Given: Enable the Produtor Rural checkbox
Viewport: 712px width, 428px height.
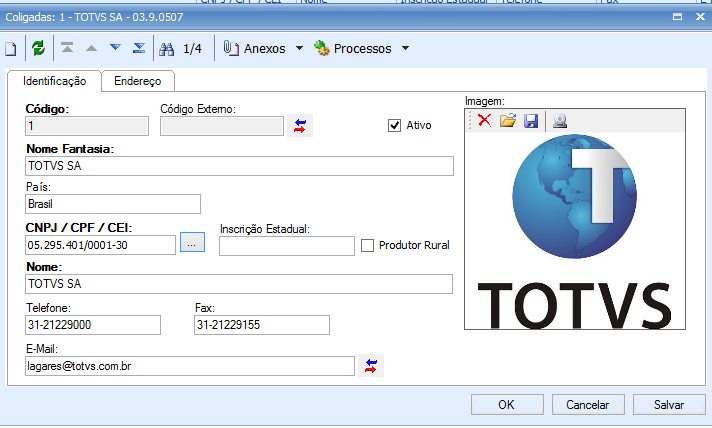Looking at the screenshot, I should click(x=367, y=246).
